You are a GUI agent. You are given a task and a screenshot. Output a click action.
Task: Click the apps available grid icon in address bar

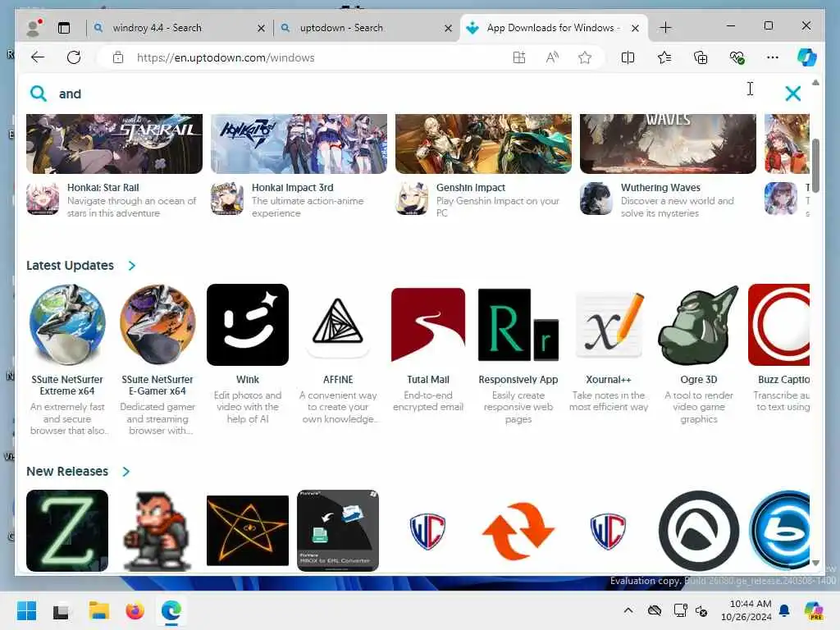(x=519, y=58)
